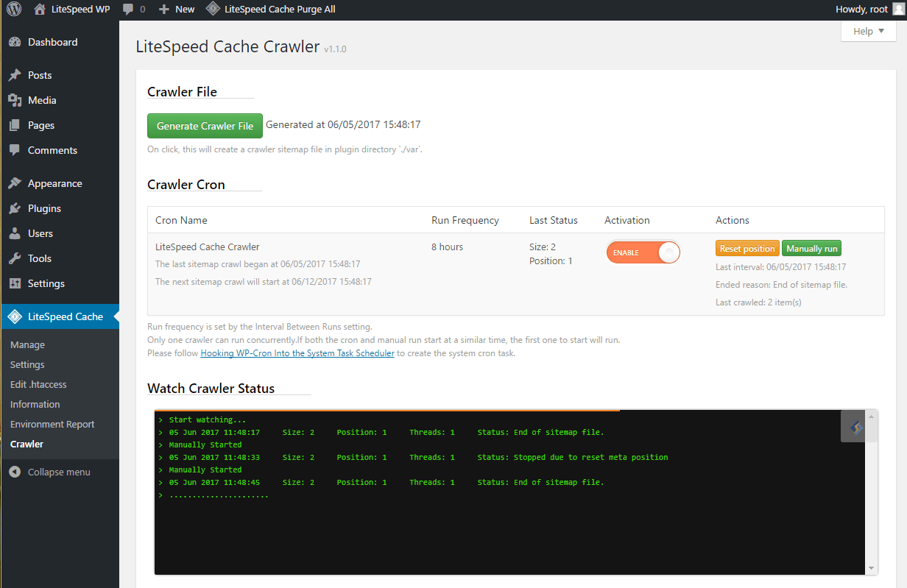Image resolution: width=907 pixels, height=588 pixels.
Task: Expand the Help dropdown panel
Action: click(x=868, y=31)
